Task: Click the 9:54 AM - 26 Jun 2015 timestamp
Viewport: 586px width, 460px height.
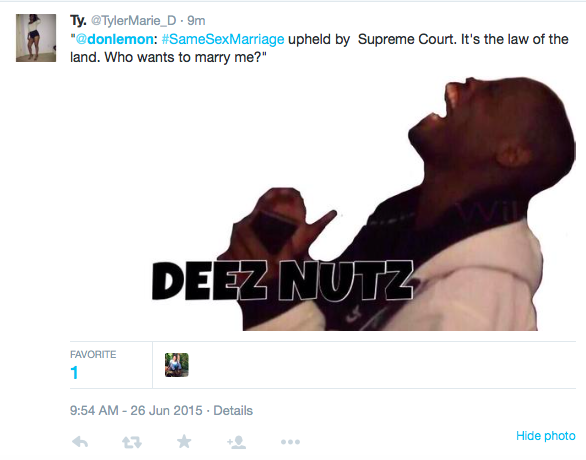Action: click(x=136, y=410)
